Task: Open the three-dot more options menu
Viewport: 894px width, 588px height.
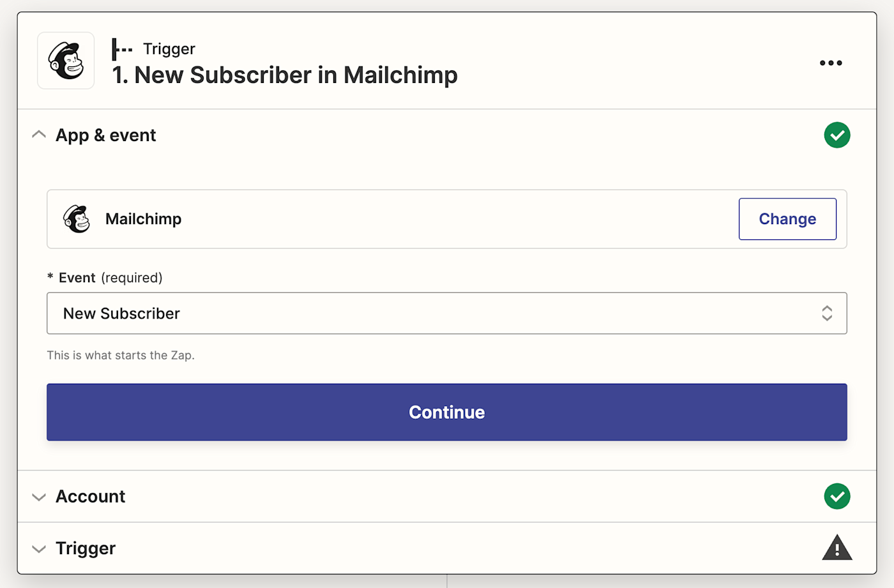Action: click(831, 63)
